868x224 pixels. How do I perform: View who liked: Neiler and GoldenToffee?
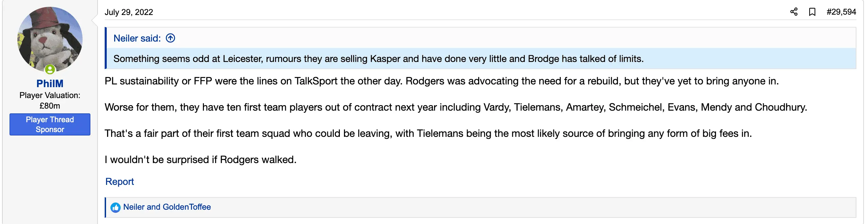point(167,207)
